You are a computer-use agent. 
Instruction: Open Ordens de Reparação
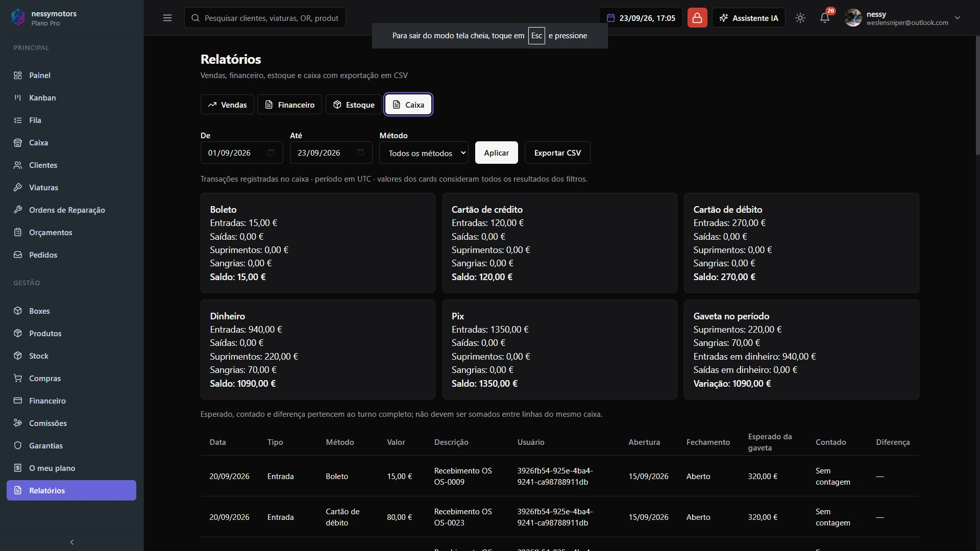pos(71,210)
